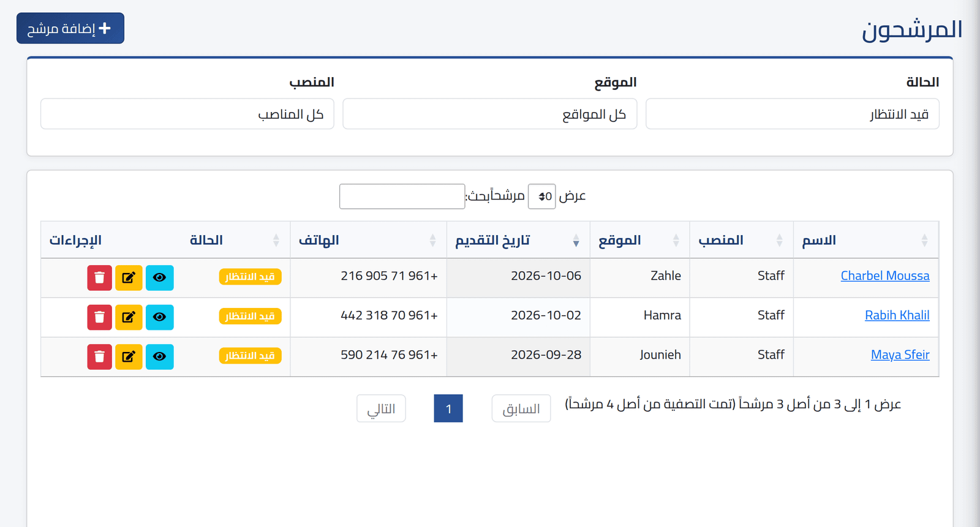Image resolution: width=980 pixels, height=527 pixels.
Task: Click the المرشحون page heading
Action: coord(913,30)
